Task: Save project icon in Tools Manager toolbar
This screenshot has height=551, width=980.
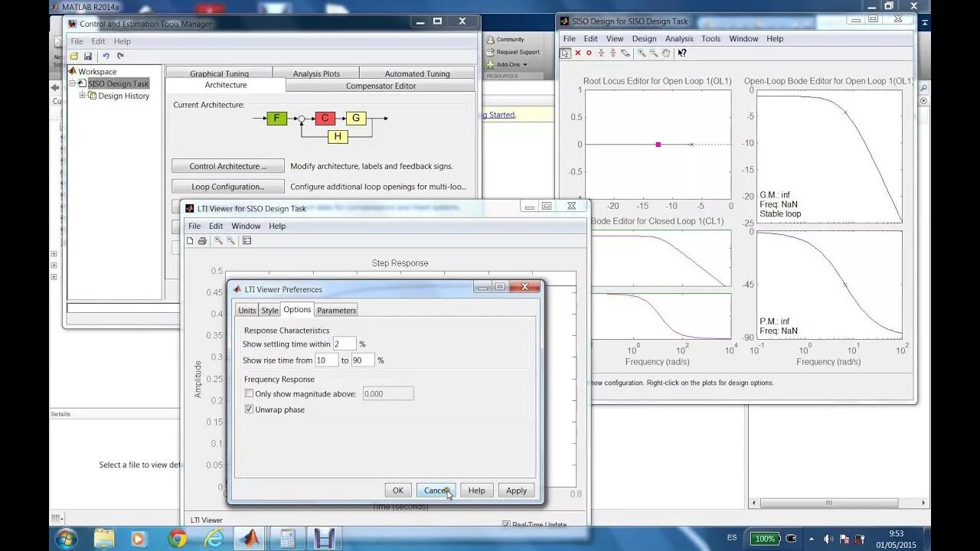Action: 88,56
